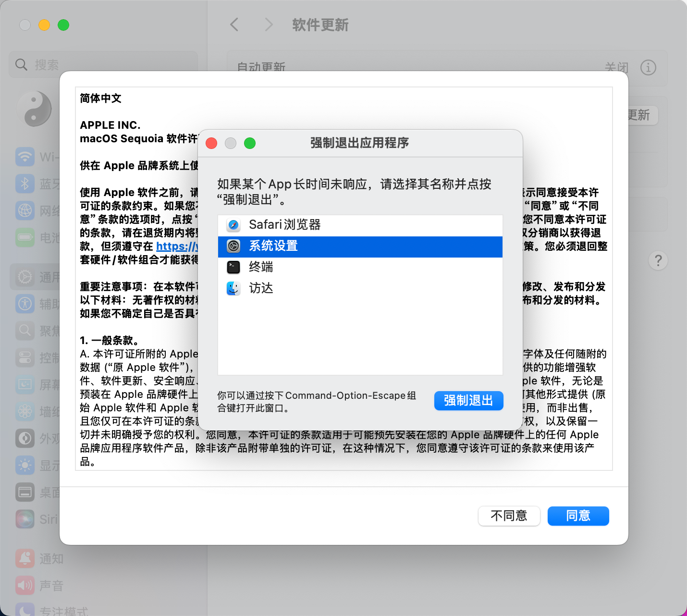This screenshot has height=616, width=687.
Task: Open the Siri icon in sidebar
Action: (x=25, y=519)
